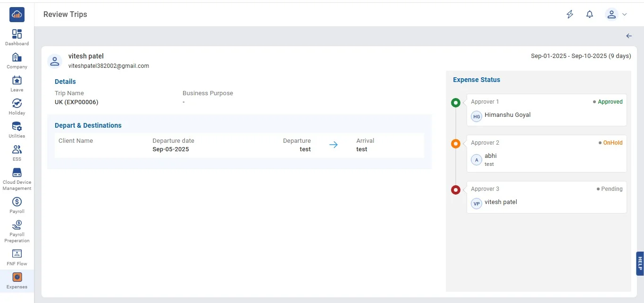Expand the user profile dropdown

pyautogui.click(x=616, y=15)
